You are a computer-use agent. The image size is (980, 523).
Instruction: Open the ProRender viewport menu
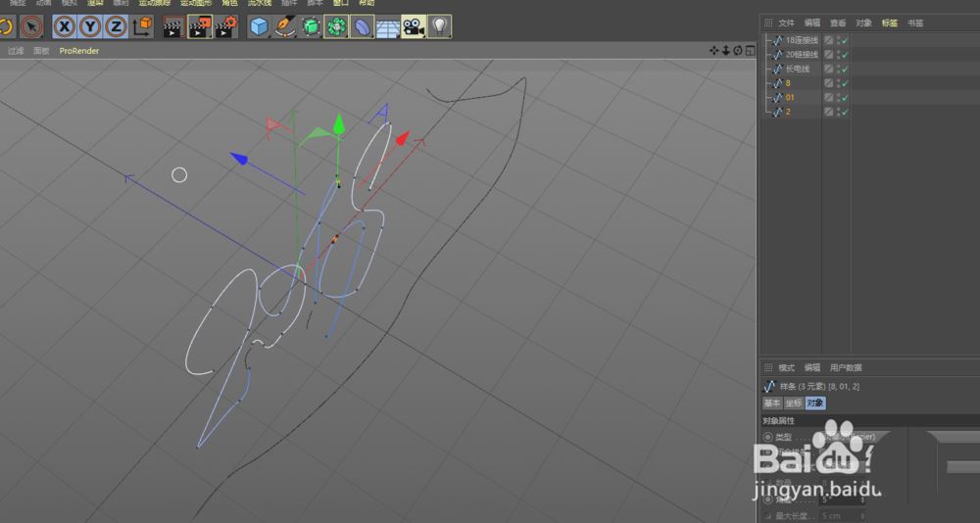(78, 51)
